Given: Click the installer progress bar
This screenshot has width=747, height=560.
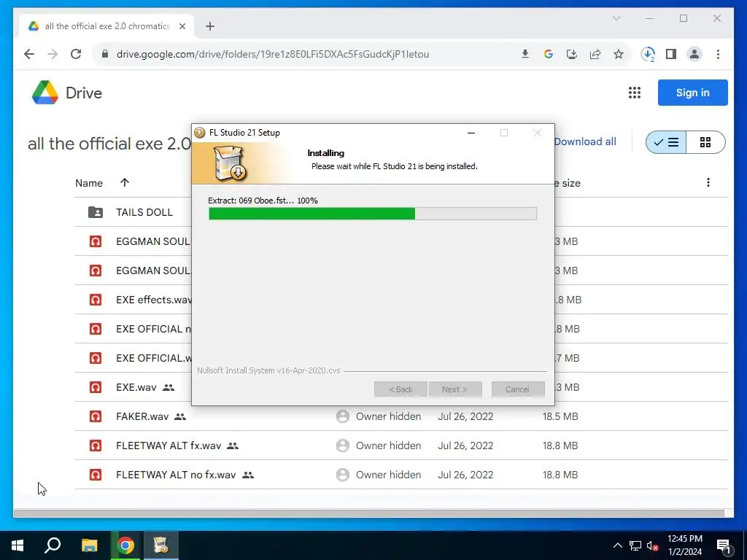Looking at the screenshot, I should click(373, 214).
